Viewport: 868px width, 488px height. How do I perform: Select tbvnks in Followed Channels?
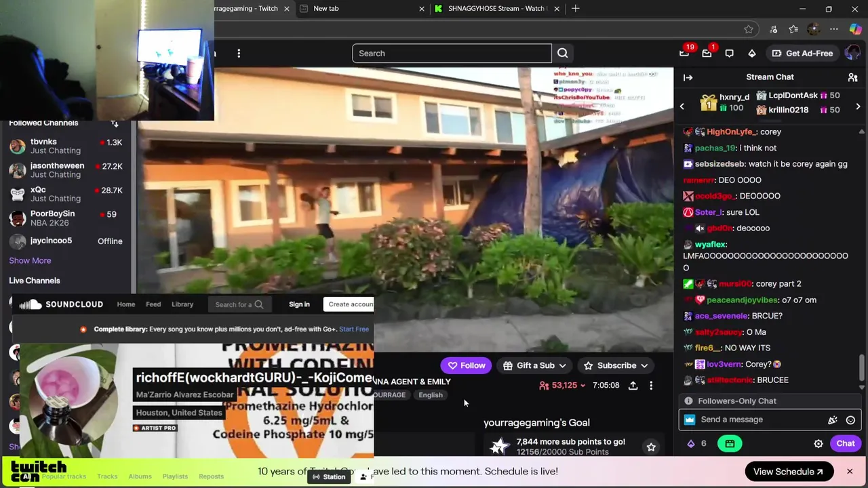66,146
